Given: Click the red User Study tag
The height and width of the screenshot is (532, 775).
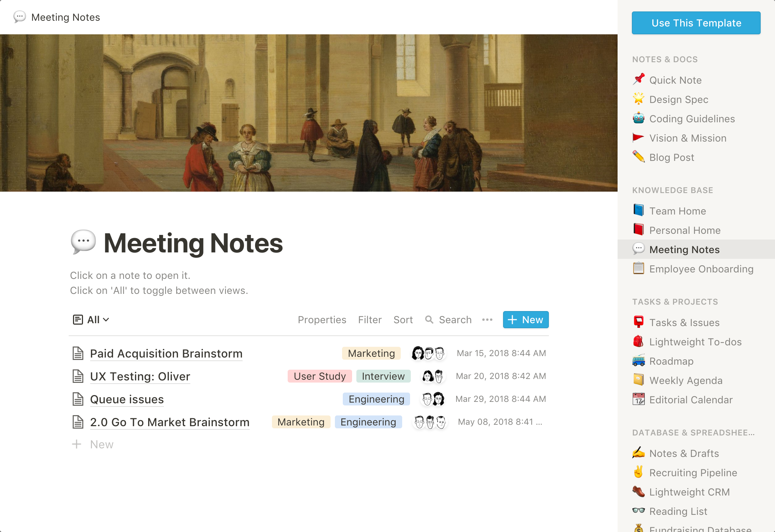Looking at the screenshot, I should click(x=320, y=376).
